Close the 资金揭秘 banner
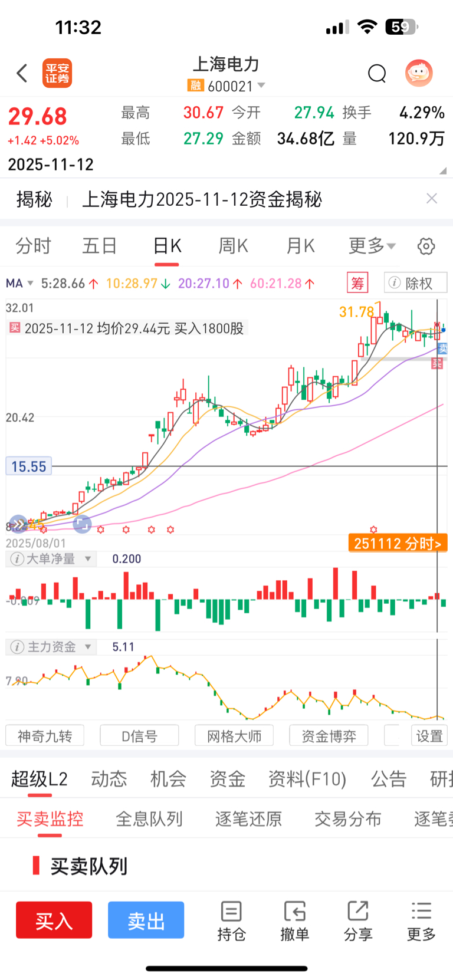 [432, 199]
